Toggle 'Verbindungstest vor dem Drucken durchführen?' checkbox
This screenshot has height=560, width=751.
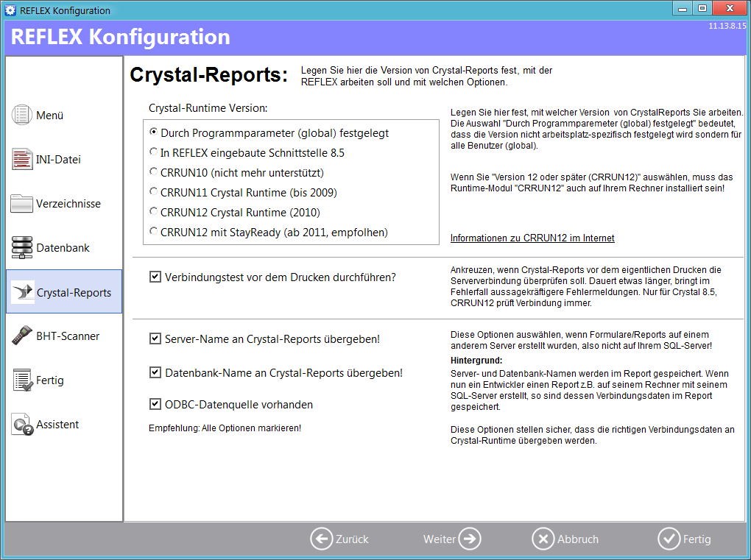coord(155,277)
